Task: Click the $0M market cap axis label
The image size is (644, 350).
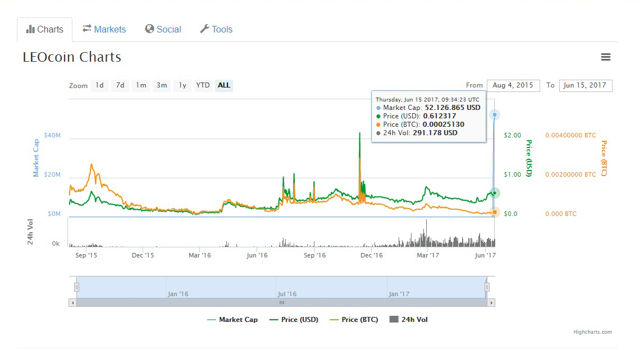Action: point(54,214)
